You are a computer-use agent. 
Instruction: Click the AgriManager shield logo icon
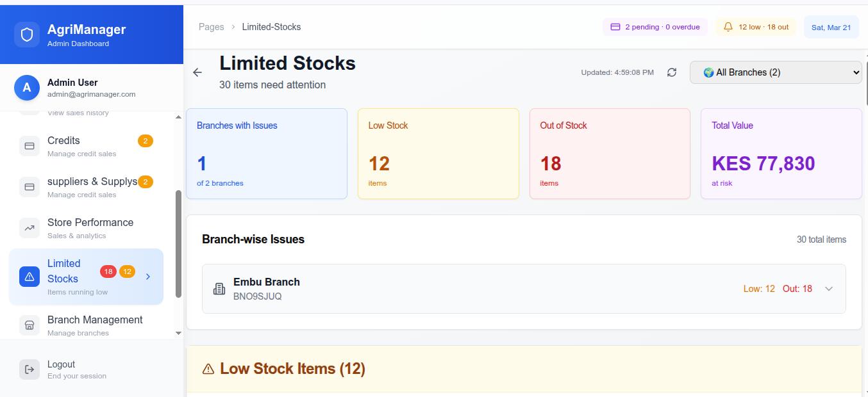pyautogui.click(x=27, y=35)
